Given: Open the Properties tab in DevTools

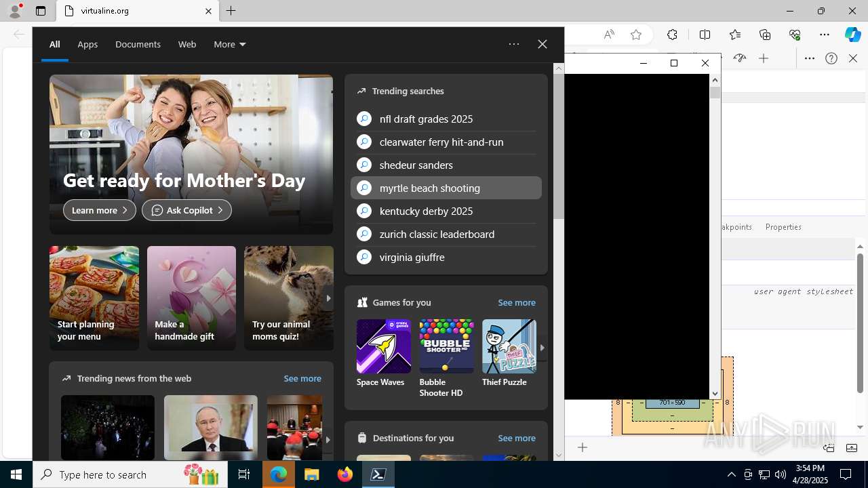Looking at the screenshot, I should [783, 227].
